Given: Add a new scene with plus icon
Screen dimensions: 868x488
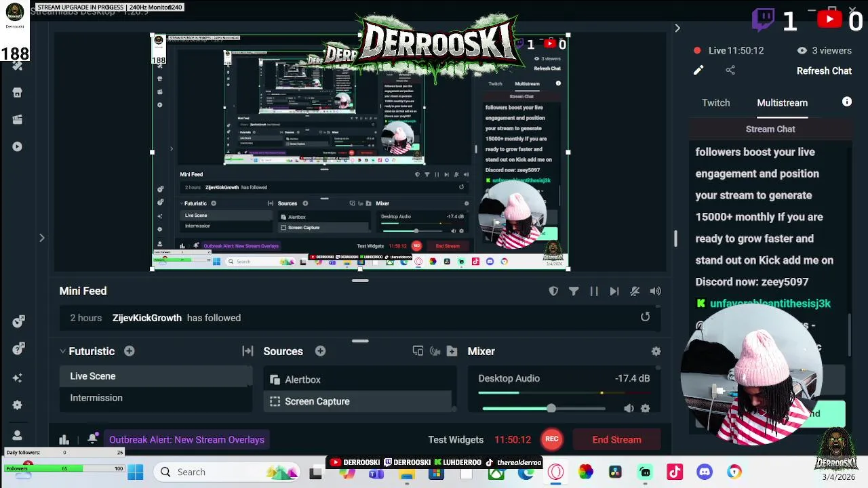Looking at the screenshot, I should pos(129,351).
